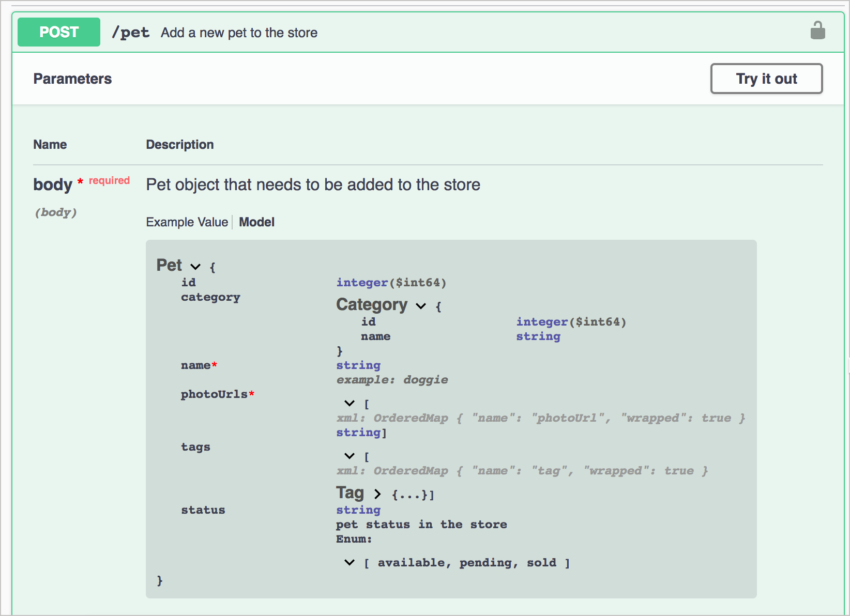Click the Try it out button
850x616 pixels.
coord(766,79)
